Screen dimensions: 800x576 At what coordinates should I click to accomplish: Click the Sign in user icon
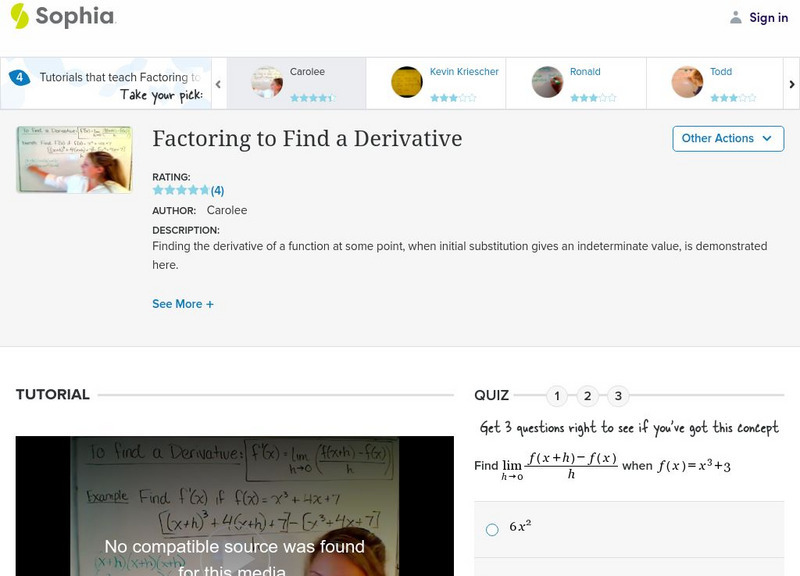736,17
